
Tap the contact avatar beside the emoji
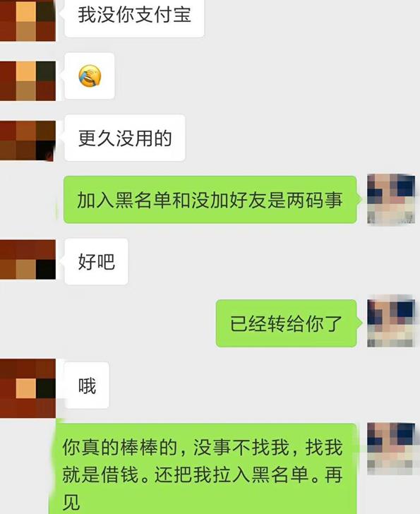point(28,80)
